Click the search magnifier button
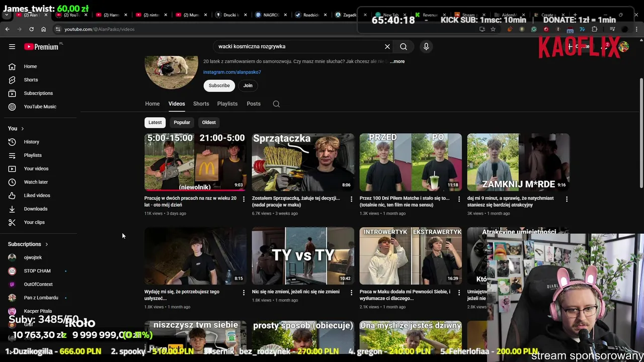 [404, 46]
